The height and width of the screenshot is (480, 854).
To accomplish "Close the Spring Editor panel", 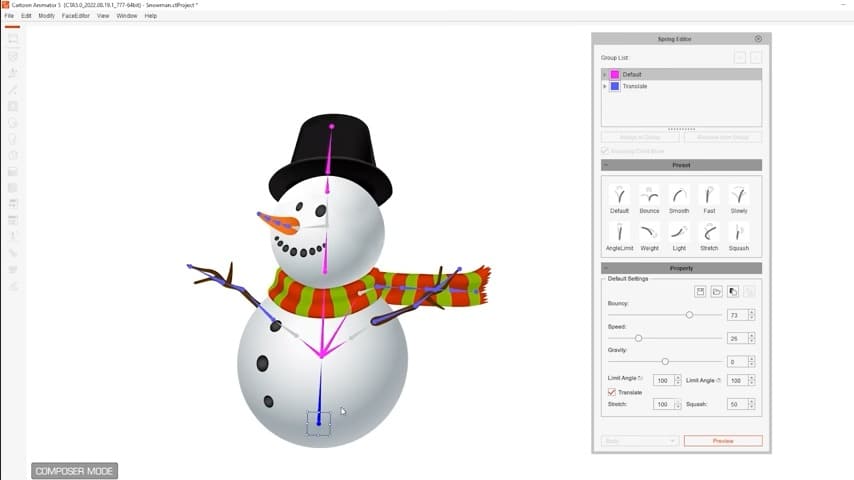I will pos(758,39).
